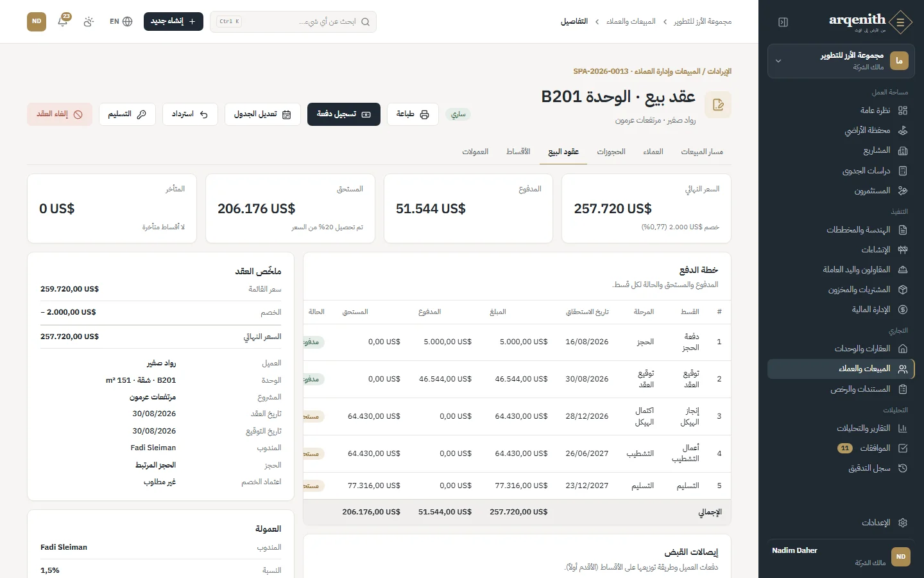This screenshot has height=578, width=924.
Task: Switch to العمولات tab
Action: (475, 152)
